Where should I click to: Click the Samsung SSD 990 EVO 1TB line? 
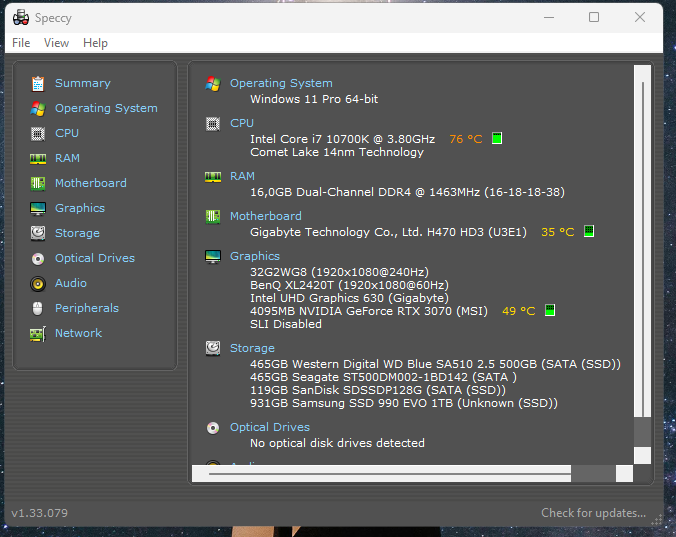[404, 403]
